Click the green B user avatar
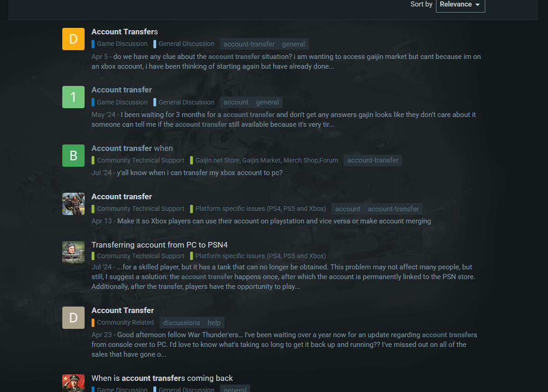This screenshot has height=392, width=548. pyautogui.click(x=73, y=156)
